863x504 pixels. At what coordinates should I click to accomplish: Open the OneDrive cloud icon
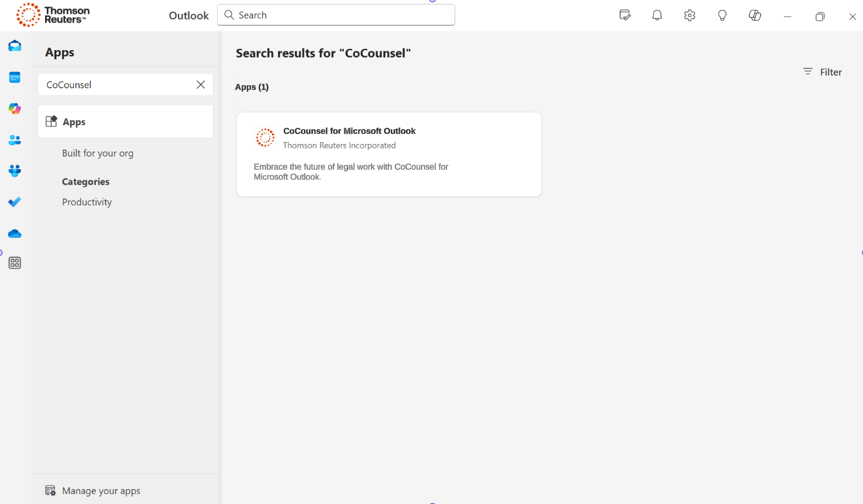(x=14, y=234)
